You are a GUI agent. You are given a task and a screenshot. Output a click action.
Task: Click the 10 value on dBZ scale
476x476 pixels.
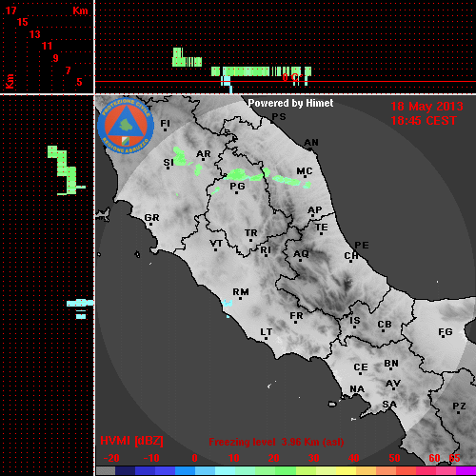pos(233,458)
